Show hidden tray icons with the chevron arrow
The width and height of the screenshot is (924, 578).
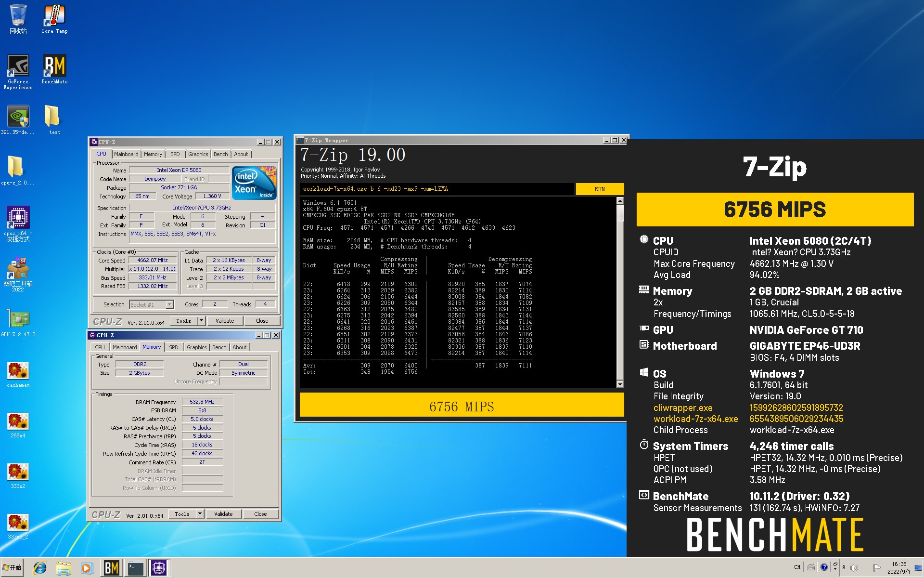(x=844, y=567)
